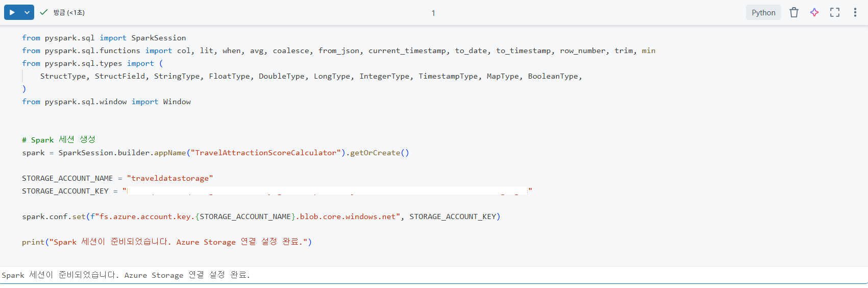Click the TravelAttractionScoreCalculator app name string

point(266,153)
